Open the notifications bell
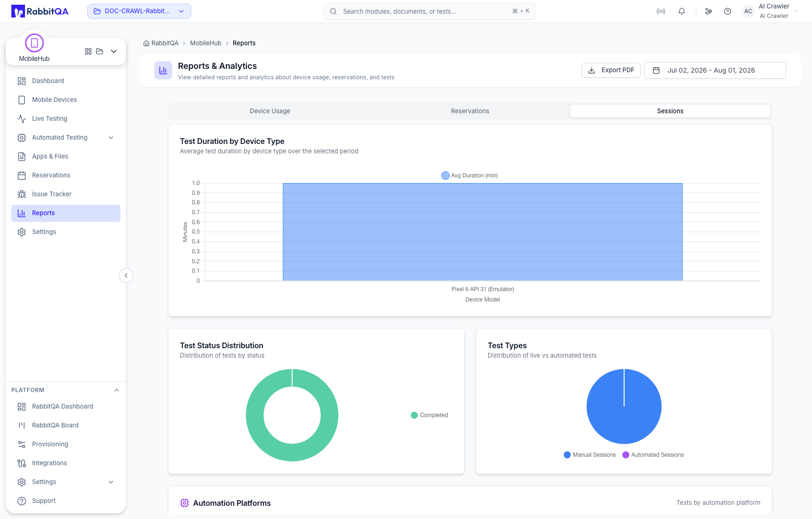This screenshot has height=519, width=812. [682, 11]
